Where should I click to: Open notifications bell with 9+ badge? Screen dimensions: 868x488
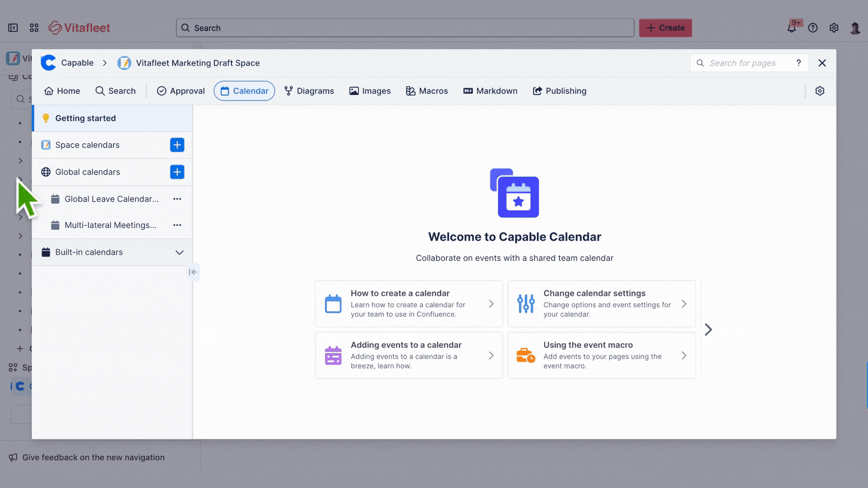(792, 28)
